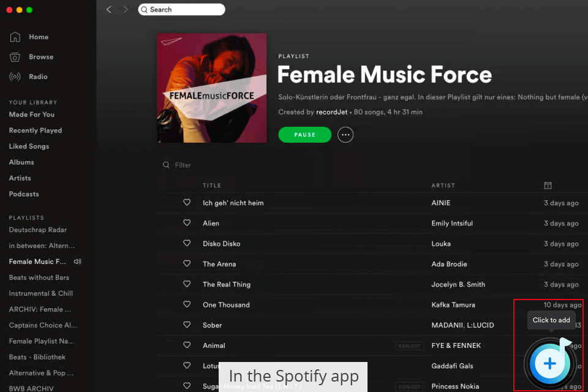
Task: Select the Captains Choice Al... playlist
Action: point(43,325)
